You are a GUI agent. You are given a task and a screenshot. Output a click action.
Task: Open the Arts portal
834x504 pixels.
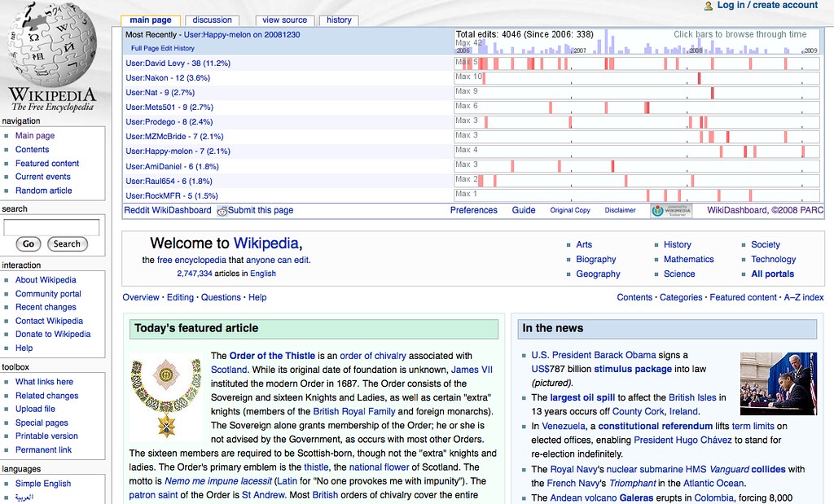(x=584, y=244)
